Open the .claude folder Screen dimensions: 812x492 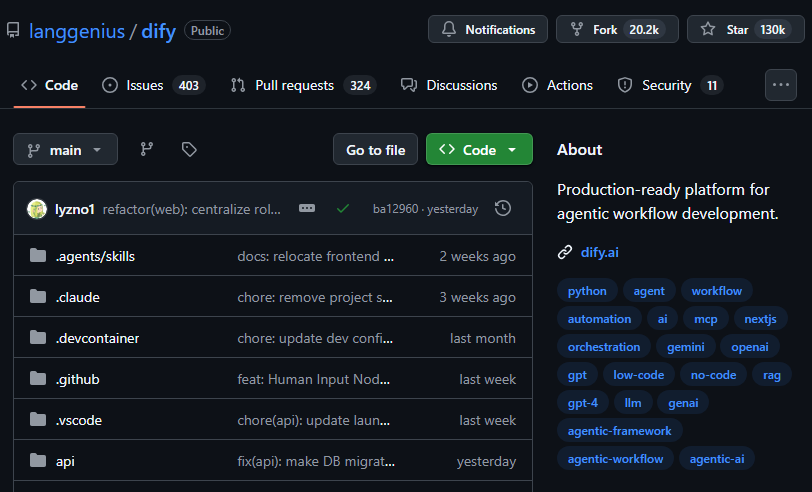78,297
